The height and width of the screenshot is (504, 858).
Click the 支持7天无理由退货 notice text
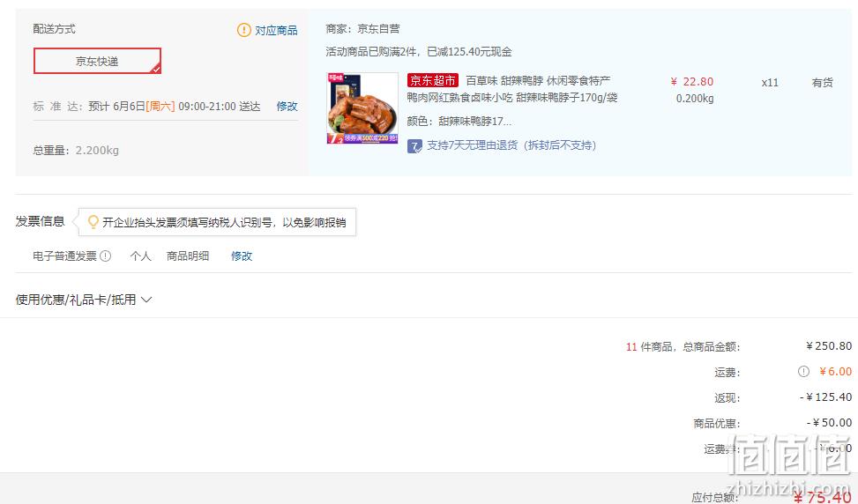(511, 145)
